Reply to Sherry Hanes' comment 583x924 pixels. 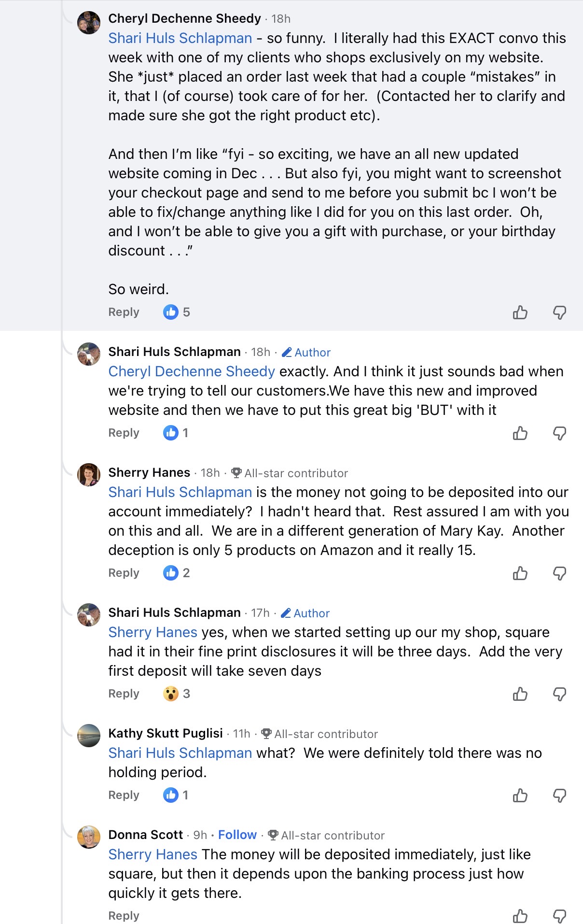(124, 573)
